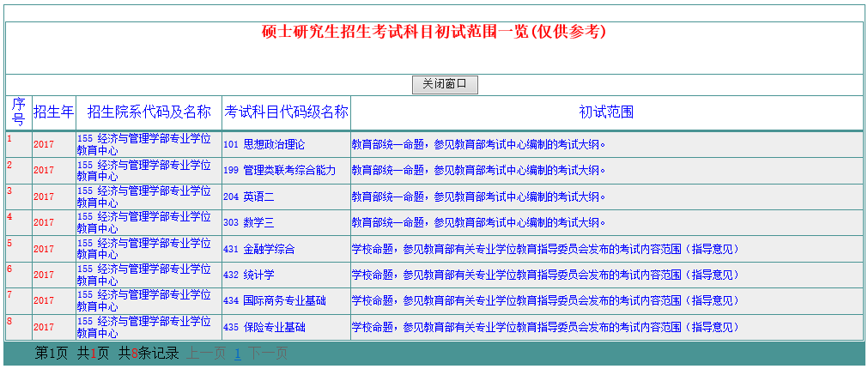Select the 199 管理类联考综合能力 subject
Screen dimensions: 868x369
point(279,171)
